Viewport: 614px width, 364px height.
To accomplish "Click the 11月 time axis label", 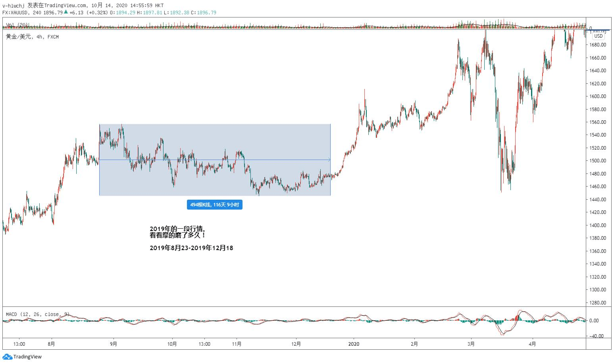I will 237,344.
